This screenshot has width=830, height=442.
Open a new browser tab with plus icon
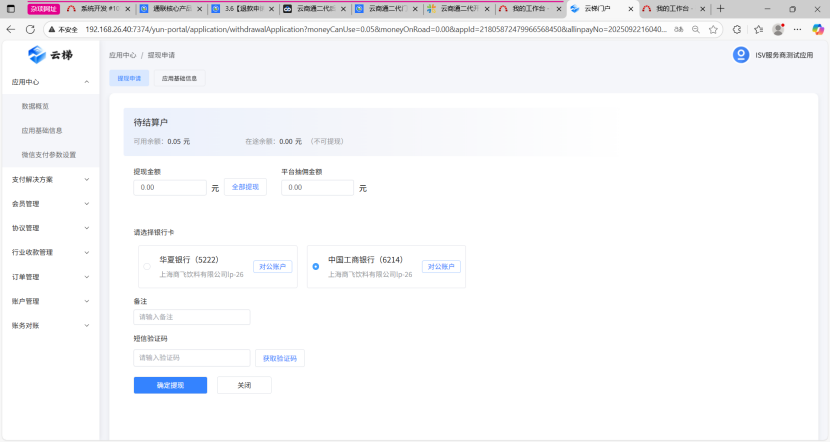coord(720,8)
